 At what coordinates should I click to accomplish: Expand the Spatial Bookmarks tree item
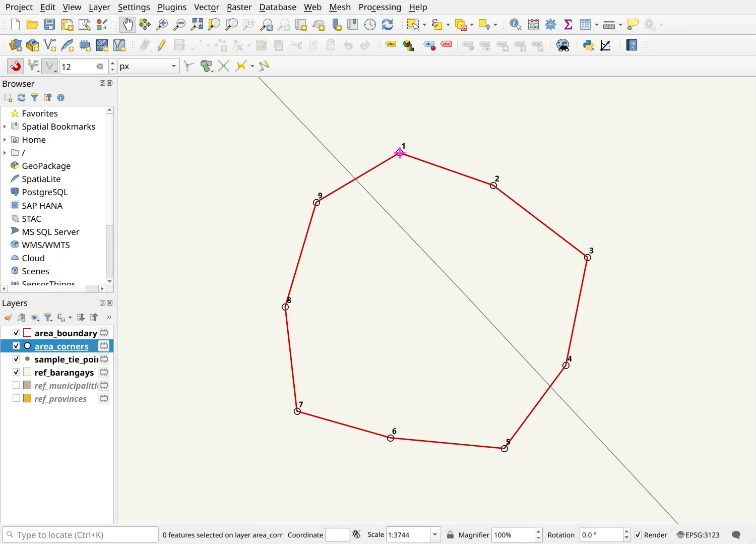[5, 127]
